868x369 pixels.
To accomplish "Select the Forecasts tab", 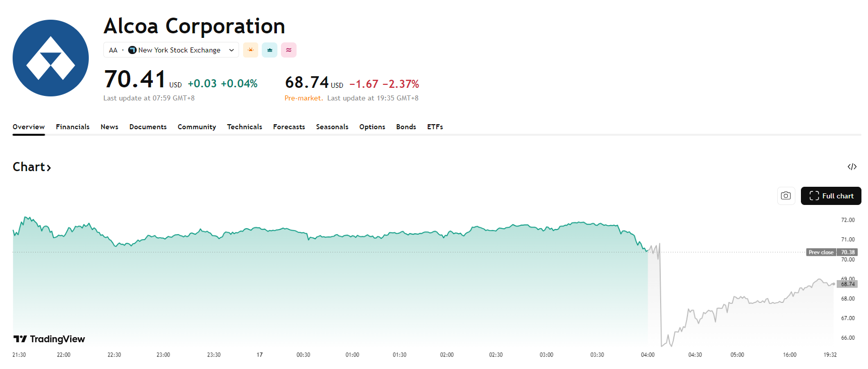I will (x=289, y=127).
